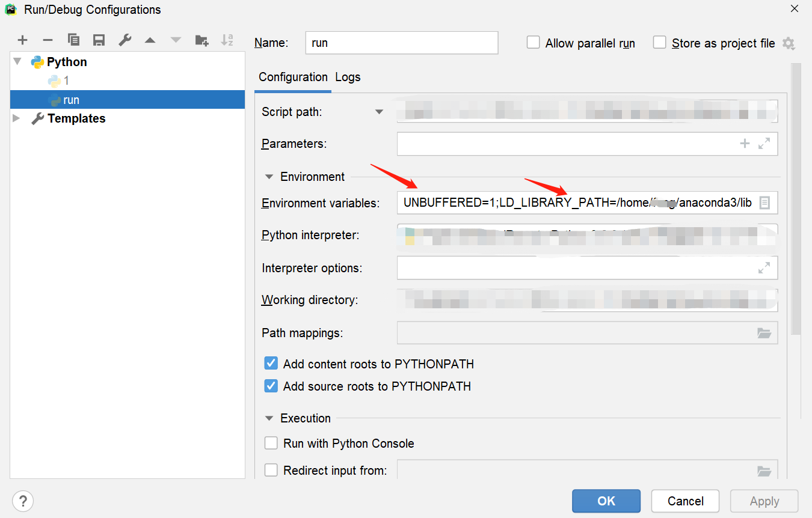This screenshot has width=812, height=518.
Task: Click the Apply button
Action: [x=764, y=501]
